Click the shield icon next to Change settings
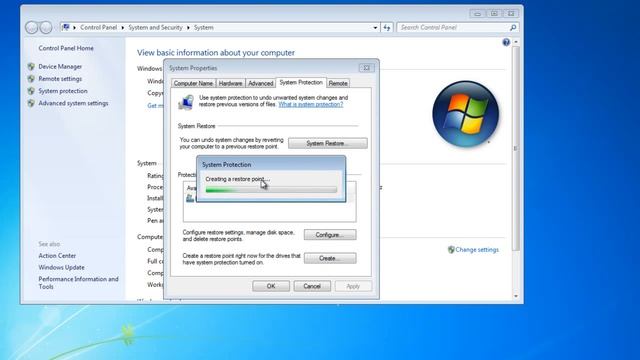Viewport: 640px width, 360px height. point(451,250)
